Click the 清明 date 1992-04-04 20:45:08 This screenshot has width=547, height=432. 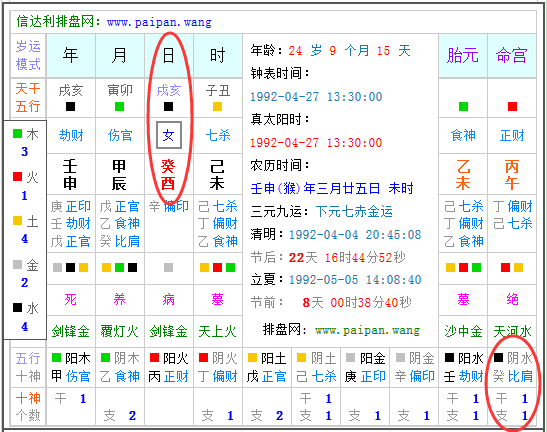click(355, 235)
